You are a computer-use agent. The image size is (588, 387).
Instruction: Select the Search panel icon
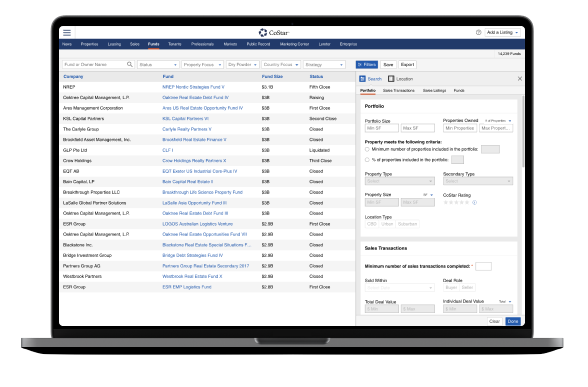pyautogui.click(x=362, y=79)
